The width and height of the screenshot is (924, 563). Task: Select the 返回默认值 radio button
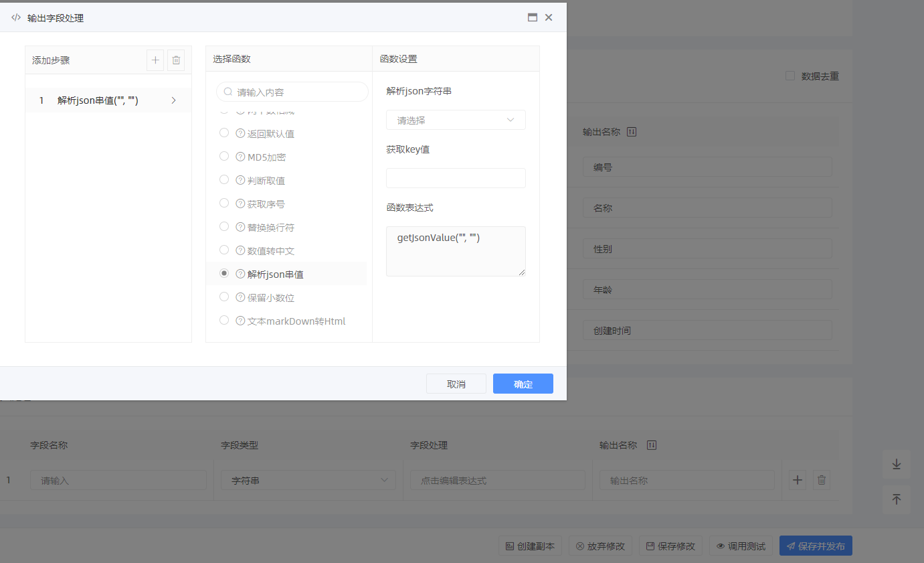click(224, 133)
